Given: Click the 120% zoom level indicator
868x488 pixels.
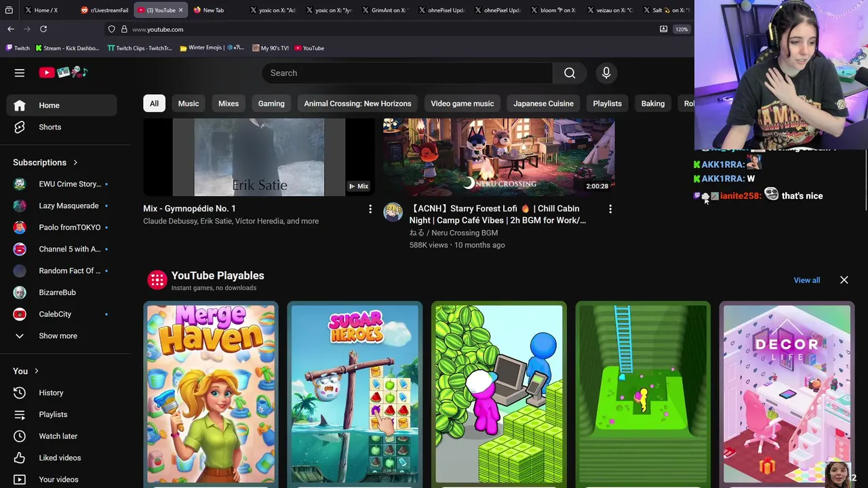Looking at the screenshot, I should [682, 29].
